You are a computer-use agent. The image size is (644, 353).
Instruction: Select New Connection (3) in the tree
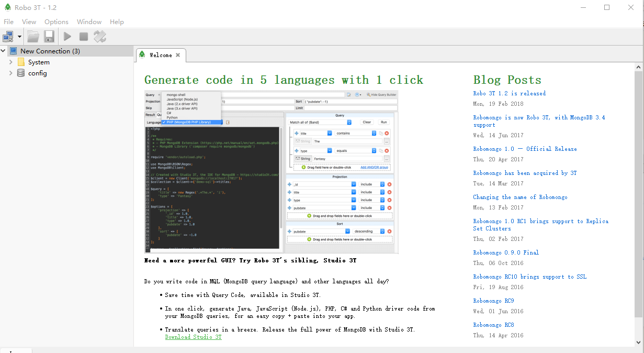[50, 51]
